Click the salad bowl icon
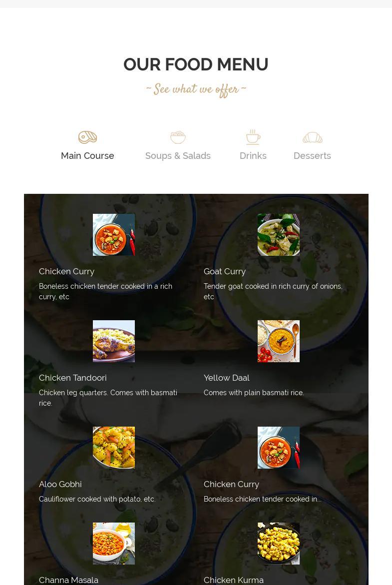This screenshot has width=392, height=585. click(x=178, y=137)
